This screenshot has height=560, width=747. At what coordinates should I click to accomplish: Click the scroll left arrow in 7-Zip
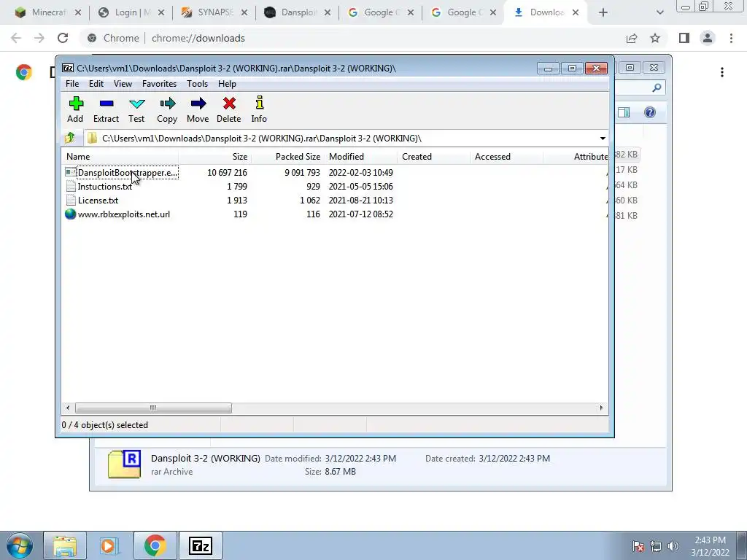click(68, 408)
